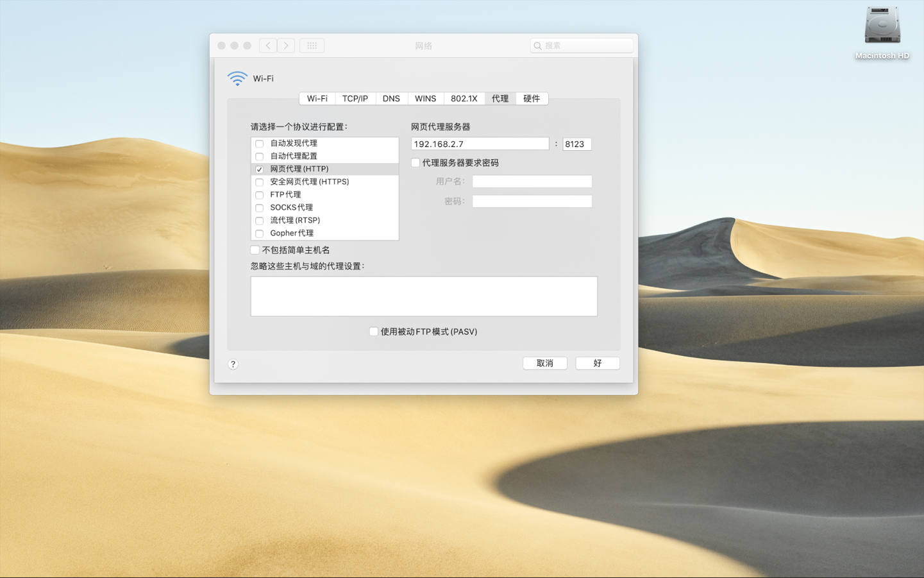Click the back navigation arrow
The width and height of the screenshot is (924, 578).
267,45
